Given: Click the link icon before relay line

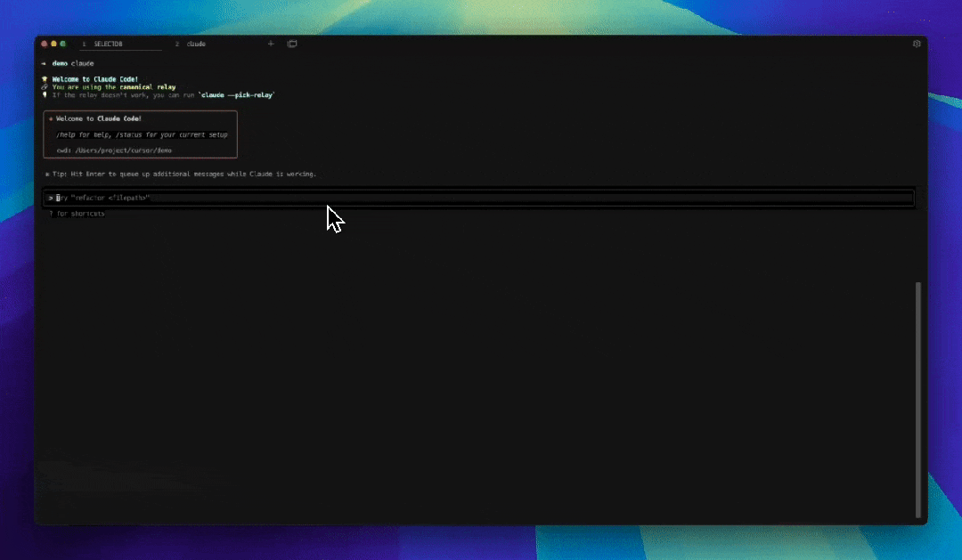Looking at the screenshot, I should click(x=45, y=87).
